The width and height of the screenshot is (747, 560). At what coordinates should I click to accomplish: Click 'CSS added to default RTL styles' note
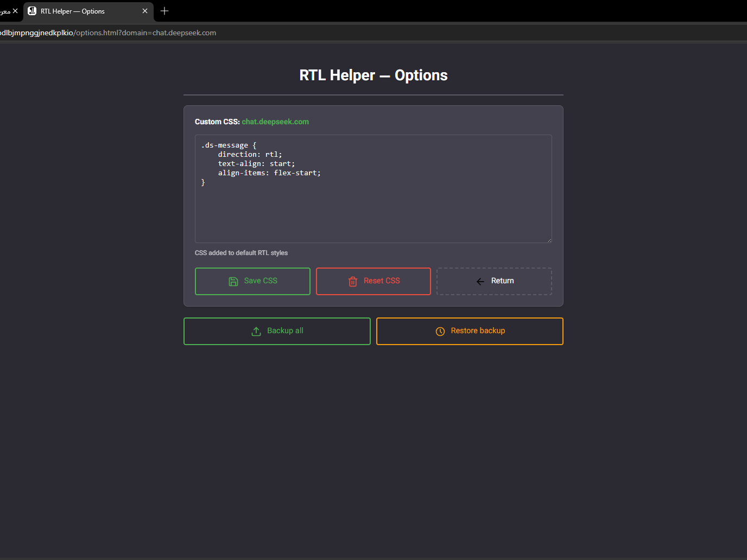tap(241, 253)
